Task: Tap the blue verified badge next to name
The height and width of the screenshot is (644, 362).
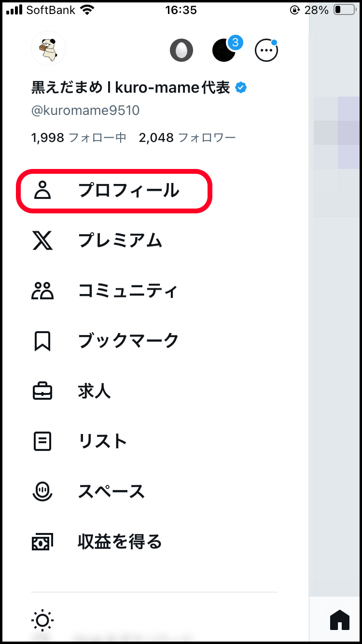Action: tap(241, 87)
